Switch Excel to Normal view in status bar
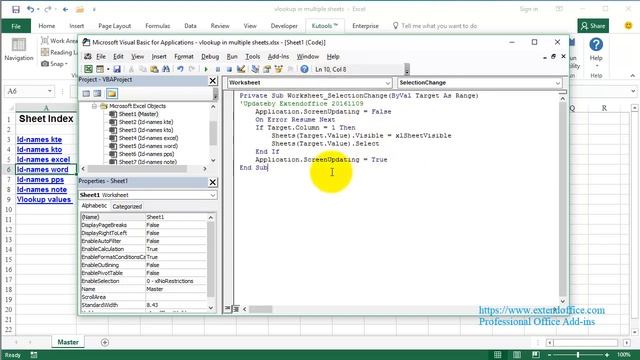This screenshot has height=360, width=640. (498, 355)
